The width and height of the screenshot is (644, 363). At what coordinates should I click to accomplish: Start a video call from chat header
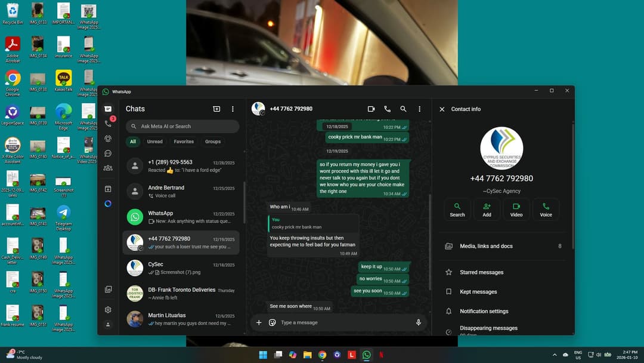[371, 109]
